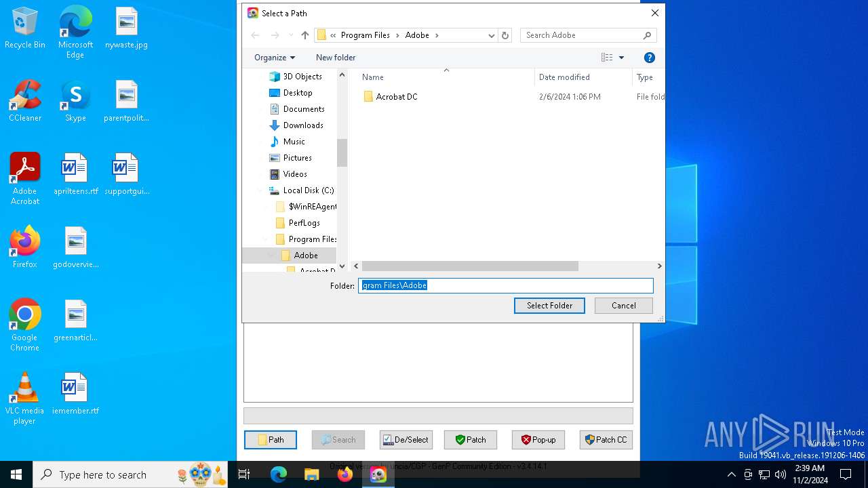Open the notification center

[846, 474]
